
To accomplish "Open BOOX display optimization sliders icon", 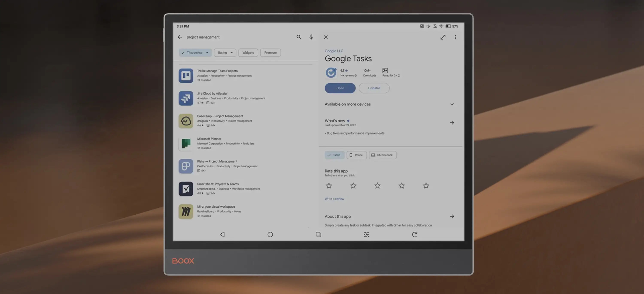I will tap(366, 234).
